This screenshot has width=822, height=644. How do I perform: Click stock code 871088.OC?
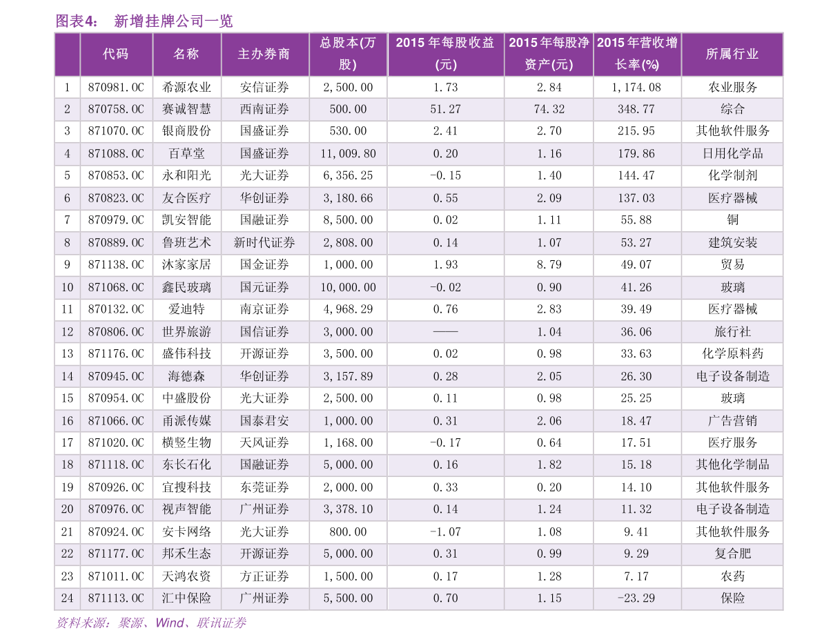[x=116, y=154]
